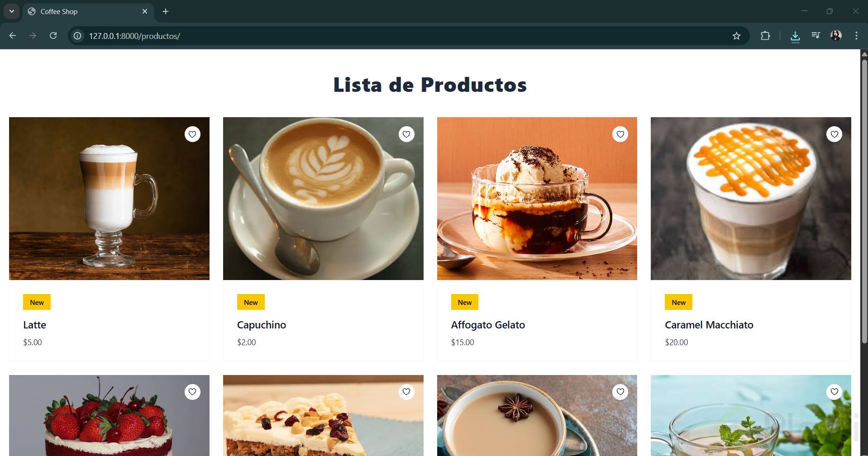Viewport: 868px width, 456px height.
Task: Toggle the heart on the Capuchino card
Action: tap(406, 134)
